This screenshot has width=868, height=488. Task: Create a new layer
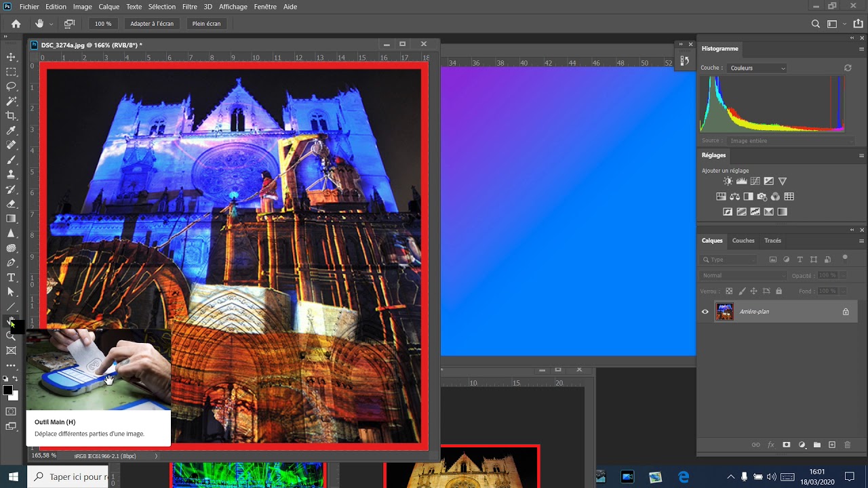pyautogui.click(x=832, y=445)
